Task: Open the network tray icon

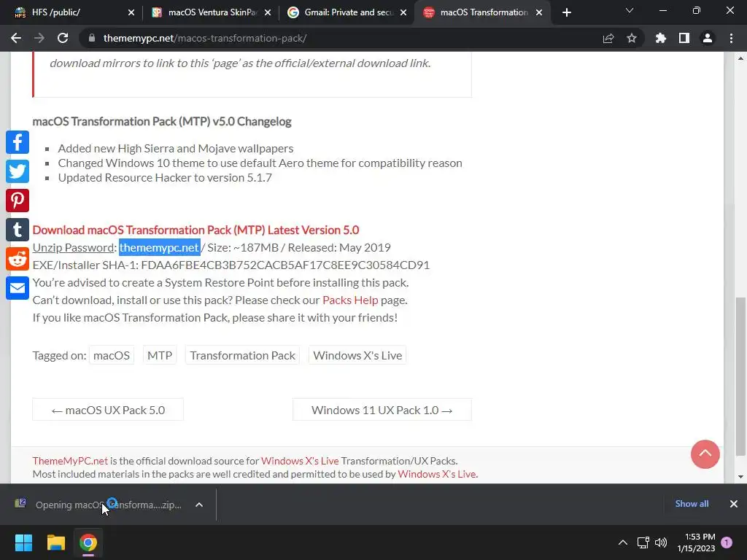Action: pos(643,542)
